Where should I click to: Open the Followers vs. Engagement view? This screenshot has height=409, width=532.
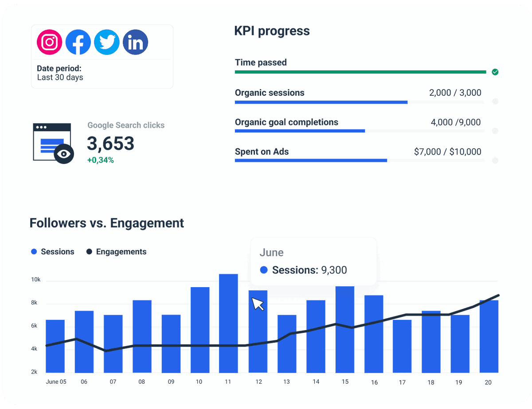pos(106,223)
